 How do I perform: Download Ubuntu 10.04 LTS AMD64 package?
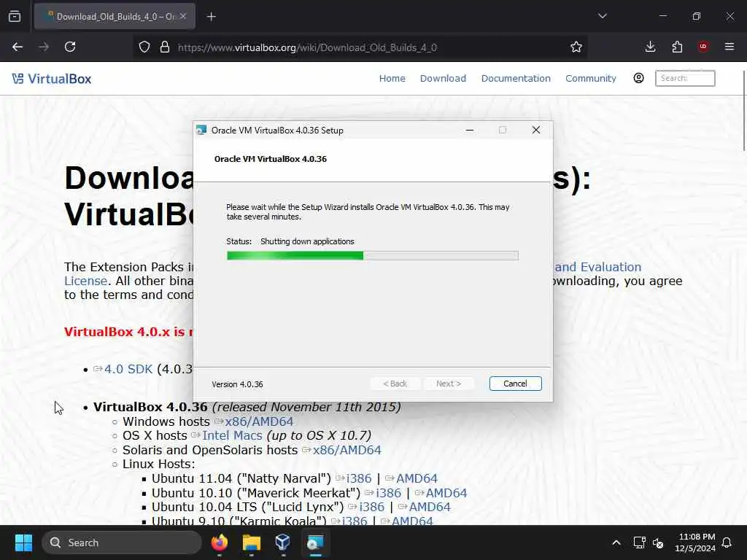[430, 507]
